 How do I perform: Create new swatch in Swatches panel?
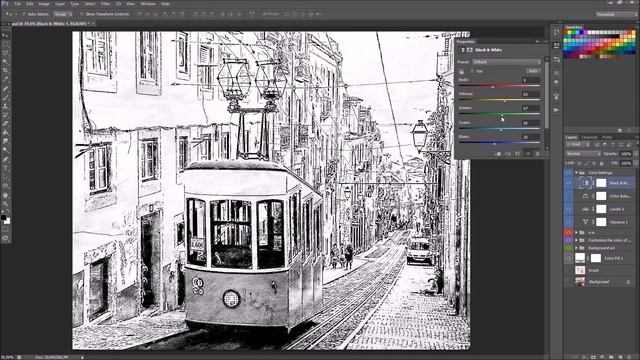tap(620, 131)
